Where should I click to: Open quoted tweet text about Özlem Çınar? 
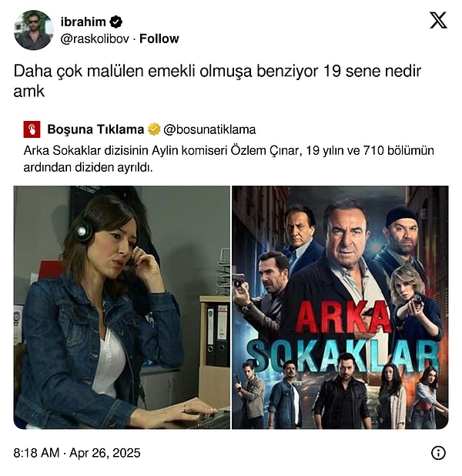point(229,159)
